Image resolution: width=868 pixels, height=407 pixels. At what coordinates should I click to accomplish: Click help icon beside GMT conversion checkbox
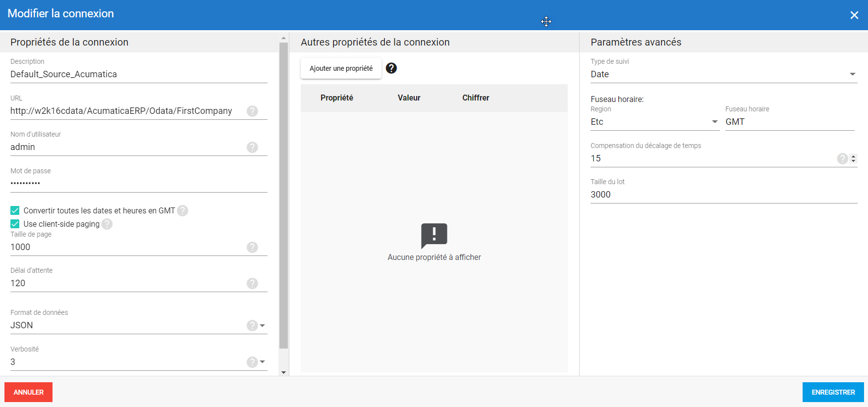click(x=183, y=211)
